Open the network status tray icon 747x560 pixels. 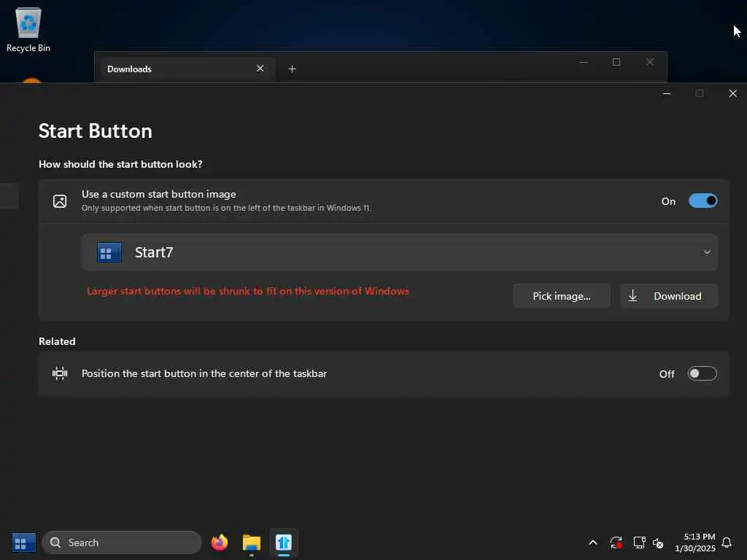point(639,542)
